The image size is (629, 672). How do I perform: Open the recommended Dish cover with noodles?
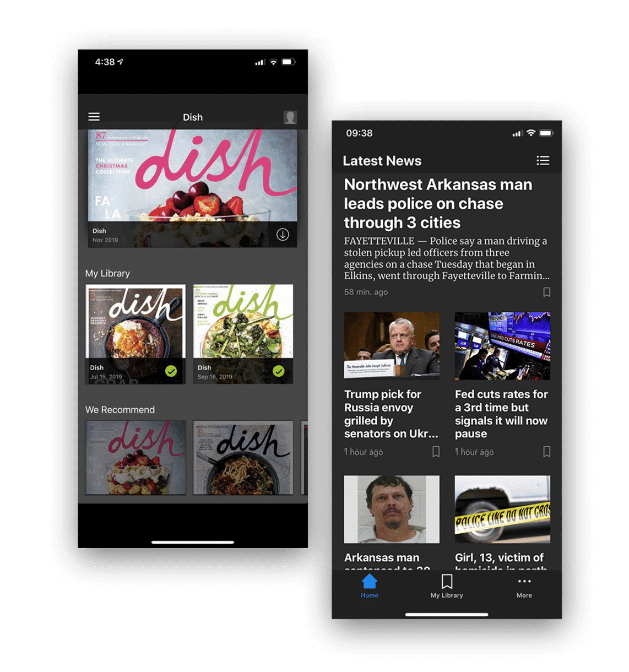point(243,458)
